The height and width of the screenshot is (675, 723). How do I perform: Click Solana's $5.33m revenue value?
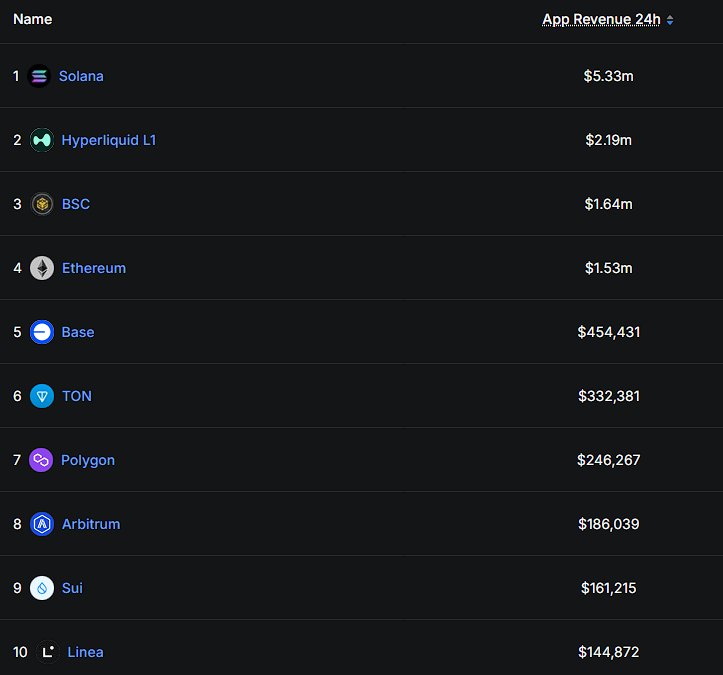coord(608,76)
